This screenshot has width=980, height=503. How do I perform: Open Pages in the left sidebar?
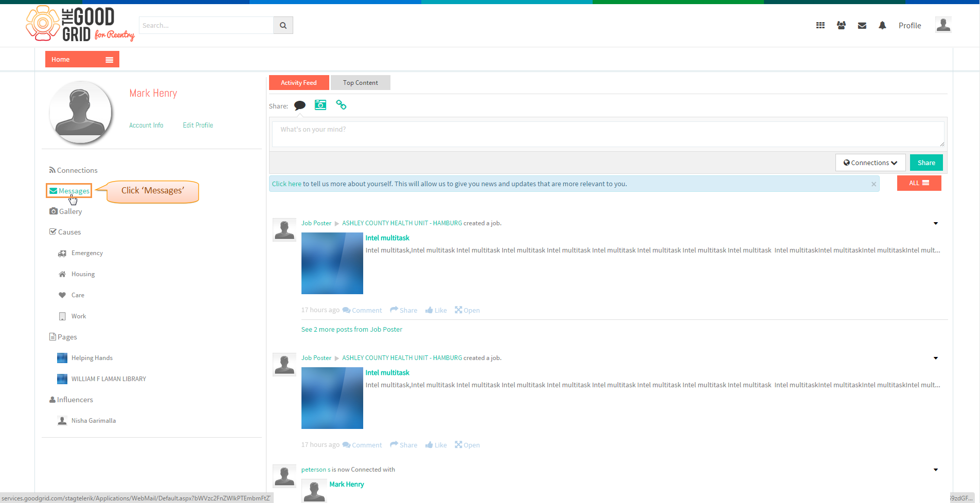(x=63, y=337)
